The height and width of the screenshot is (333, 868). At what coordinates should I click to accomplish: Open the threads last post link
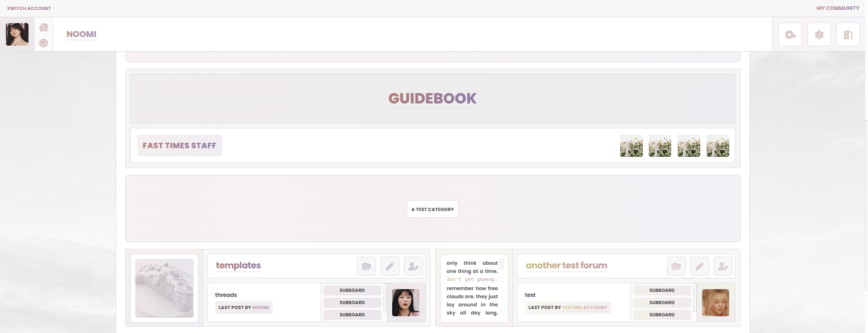click(x=226, y=295)
